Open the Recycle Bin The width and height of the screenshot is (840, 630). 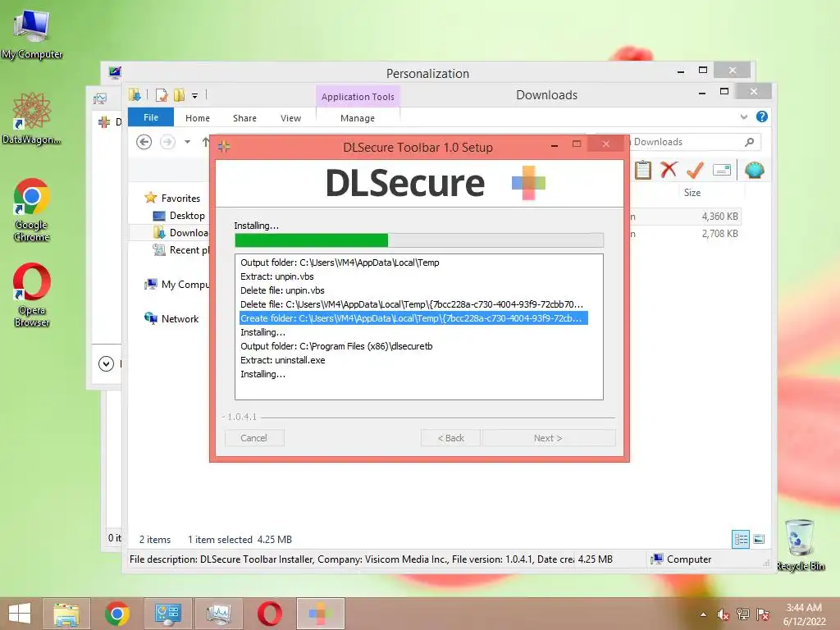800,545
